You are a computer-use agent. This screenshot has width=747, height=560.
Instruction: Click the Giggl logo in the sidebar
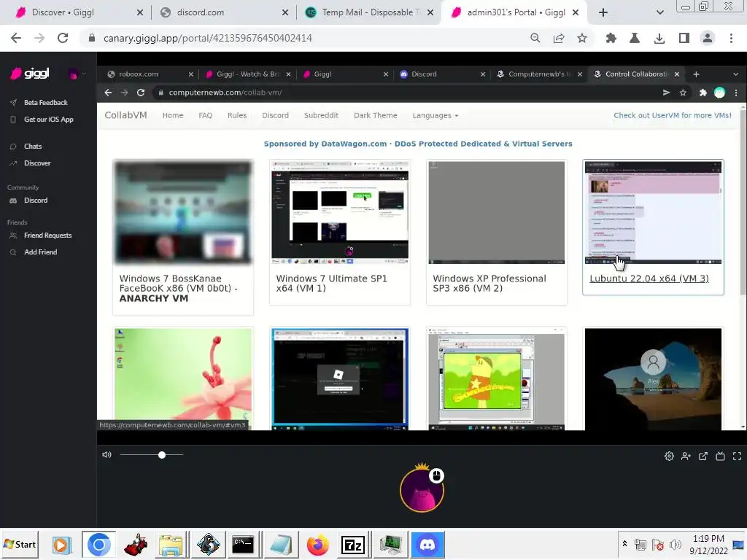tap(30, 74)
